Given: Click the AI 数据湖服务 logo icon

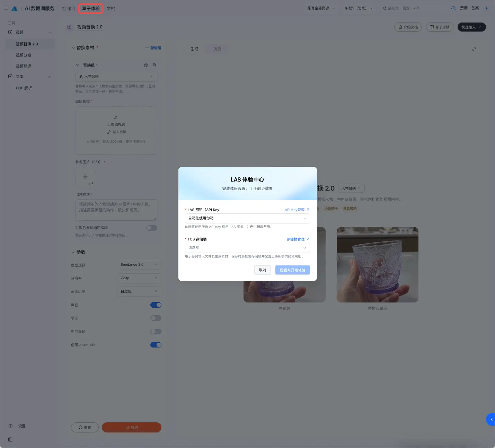Looking at the screenshot, I should [14, 8].
